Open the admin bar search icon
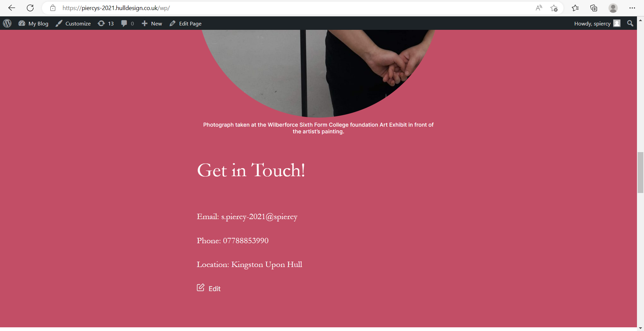This screenshot has width=644, height=331. (630, 23)
